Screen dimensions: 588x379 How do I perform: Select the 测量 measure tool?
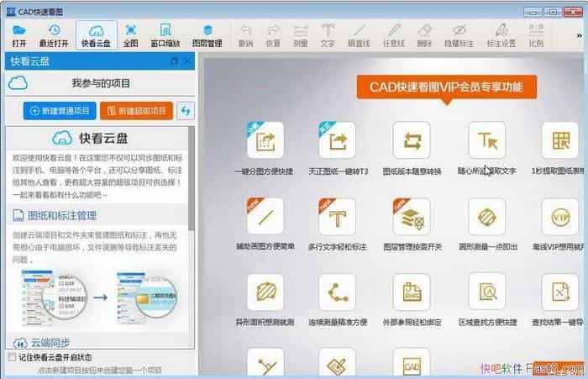[x=301, y=35]
